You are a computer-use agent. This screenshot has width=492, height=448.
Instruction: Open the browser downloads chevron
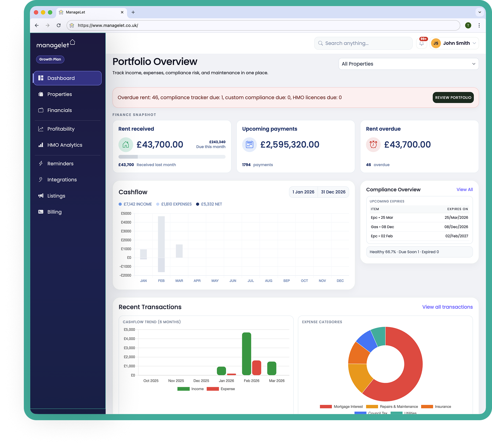click(x=479, y=12)
